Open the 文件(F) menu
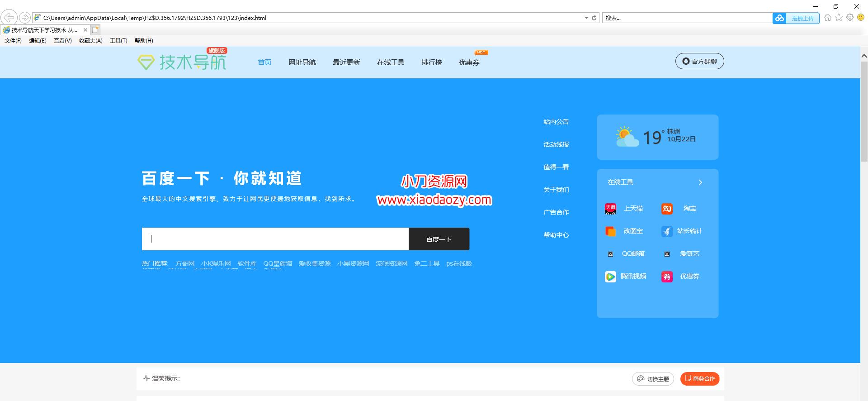Image resolution: width=868 pixels, height=401 pixels. coord(13,41)
